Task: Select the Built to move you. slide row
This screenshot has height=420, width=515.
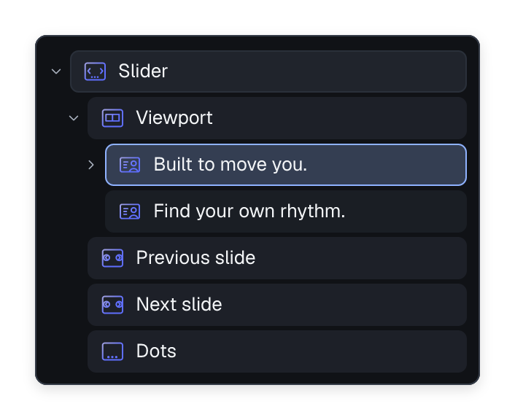Action: coord(286,165)
